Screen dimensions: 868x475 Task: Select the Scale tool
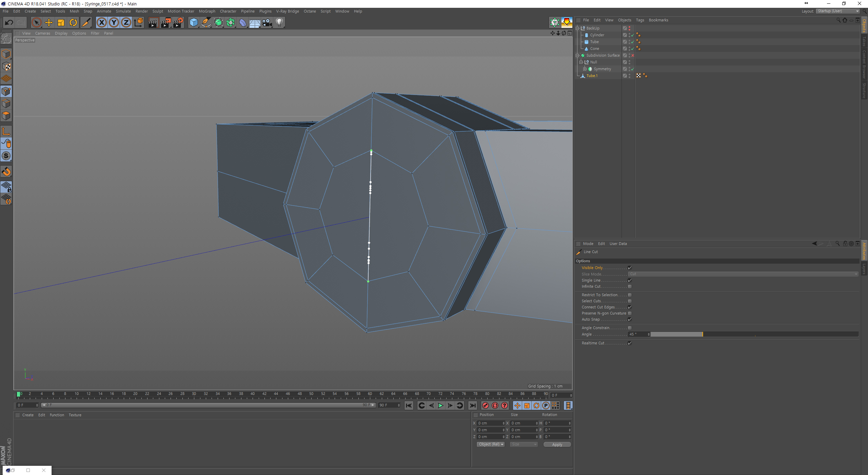(61, 23)
